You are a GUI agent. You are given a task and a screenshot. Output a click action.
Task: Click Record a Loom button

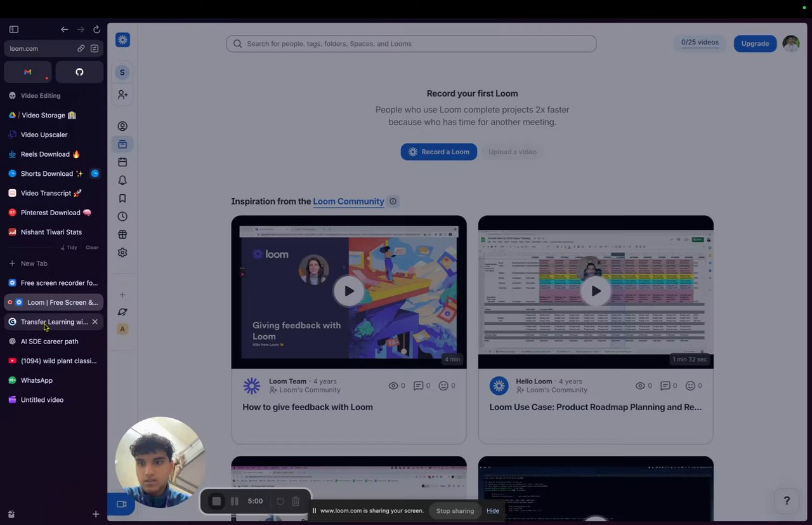click(x=439, y=152)
